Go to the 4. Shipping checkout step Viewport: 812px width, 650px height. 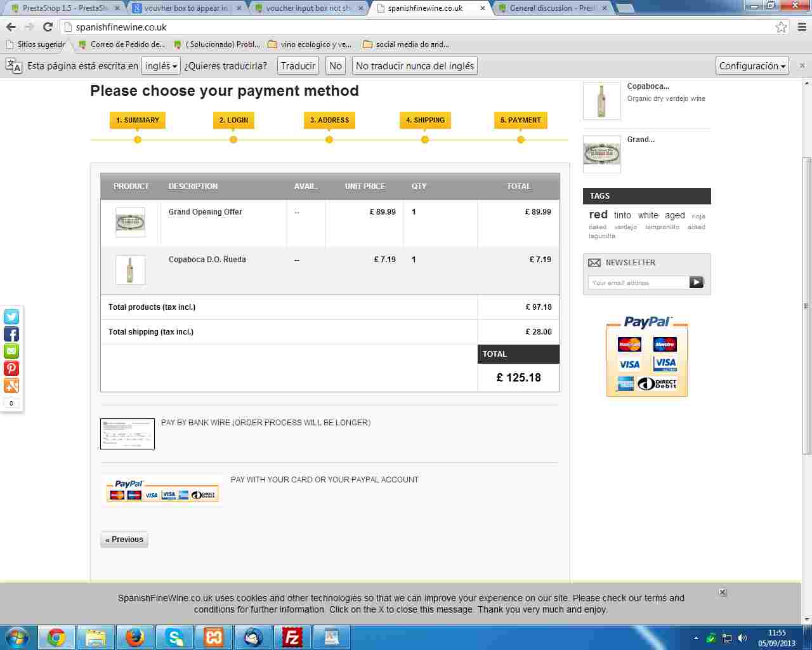click(425, 120)
